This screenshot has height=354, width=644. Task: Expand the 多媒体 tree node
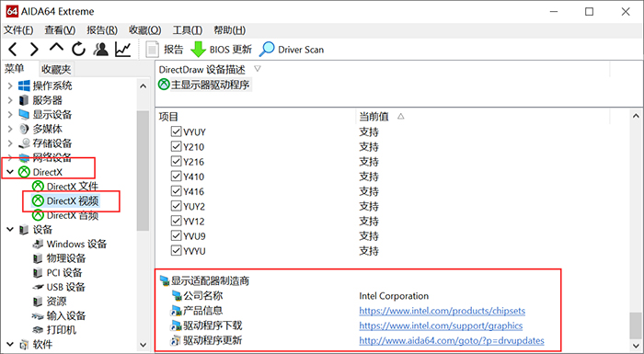pyautogui.click(x=10, y=129)
